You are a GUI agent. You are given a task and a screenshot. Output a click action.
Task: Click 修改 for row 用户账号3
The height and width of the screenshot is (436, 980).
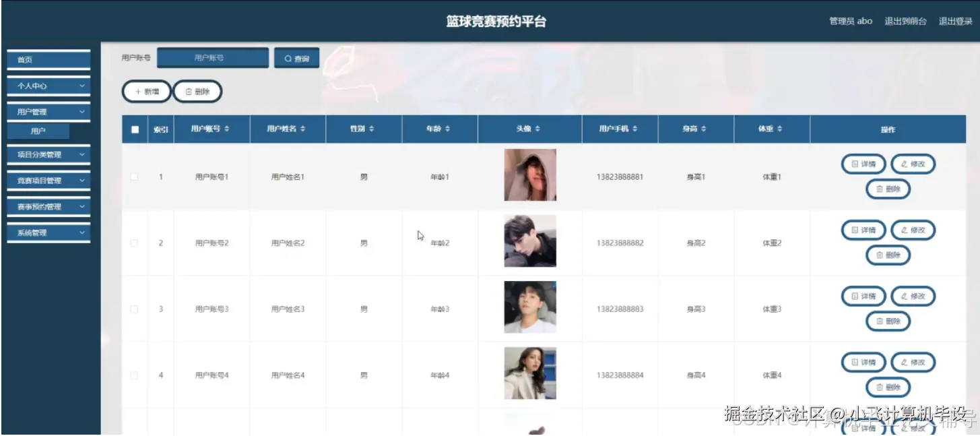[913, 296]
